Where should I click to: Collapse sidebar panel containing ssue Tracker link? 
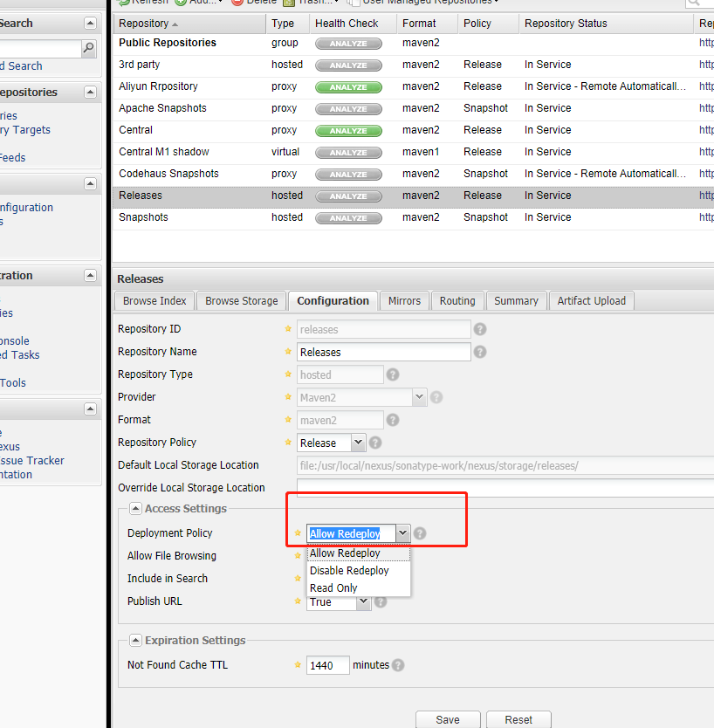click(x=90, y=409)
